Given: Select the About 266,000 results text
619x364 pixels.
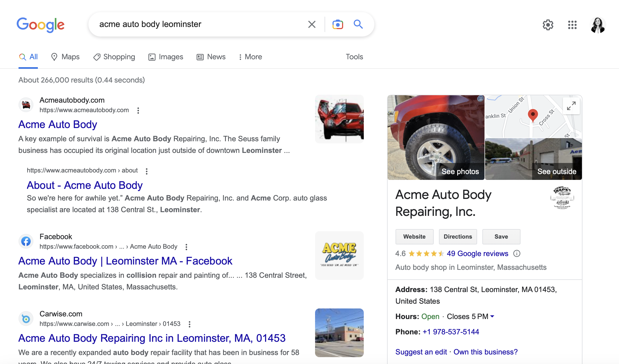Looking at the screenshot, I should click(x=82, y=80).
